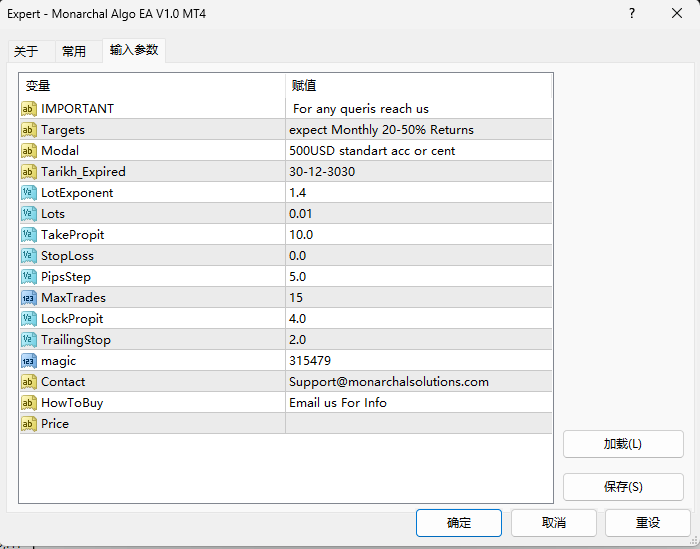
Task: Click the integer icon beside MaxTrades
Action: tap(29, 297)
